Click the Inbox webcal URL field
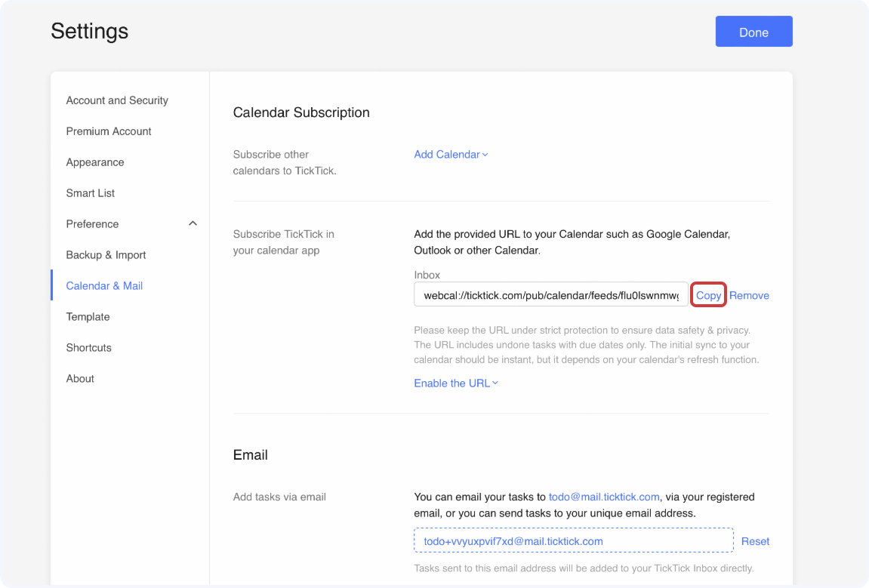This screenshot has height=588, width=869. (x=551, y=295)
